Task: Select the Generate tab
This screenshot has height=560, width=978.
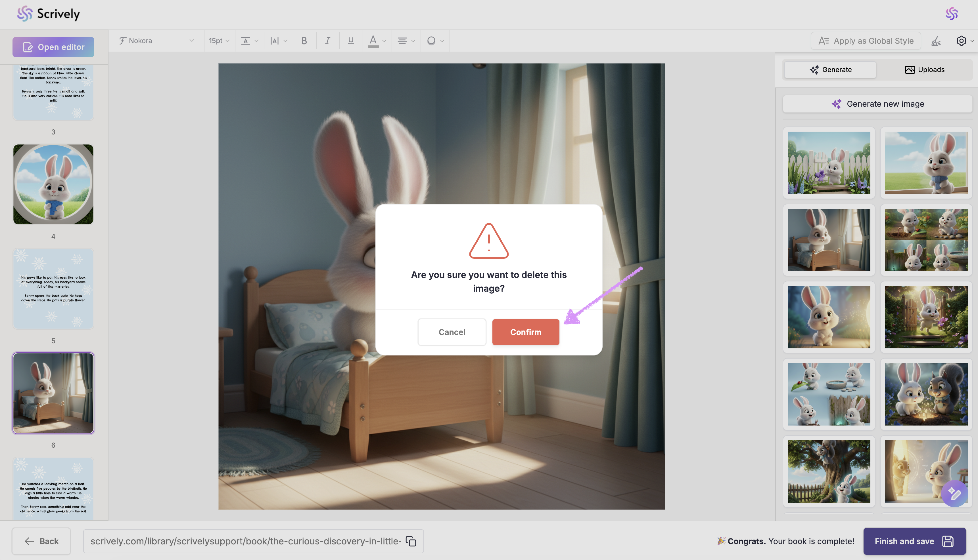Action: coord(830,70)
